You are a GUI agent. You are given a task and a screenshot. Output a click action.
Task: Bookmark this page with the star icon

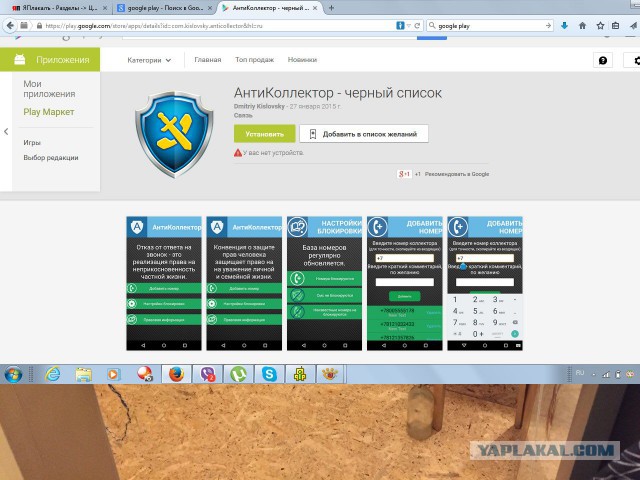tap(600, 26)
